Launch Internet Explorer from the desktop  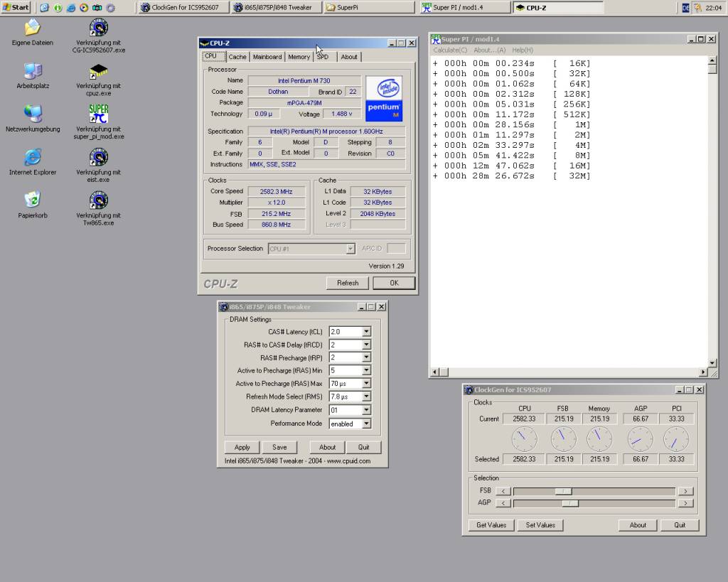pyautogui.click(x=33, y=158)
